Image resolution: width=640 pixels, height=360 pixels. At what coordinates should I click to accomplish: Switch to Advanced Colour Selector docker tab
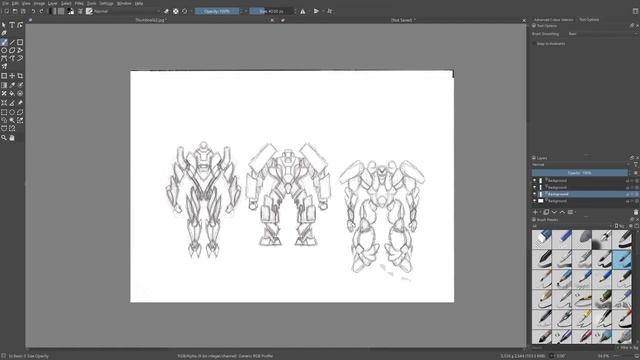(553, 20)
